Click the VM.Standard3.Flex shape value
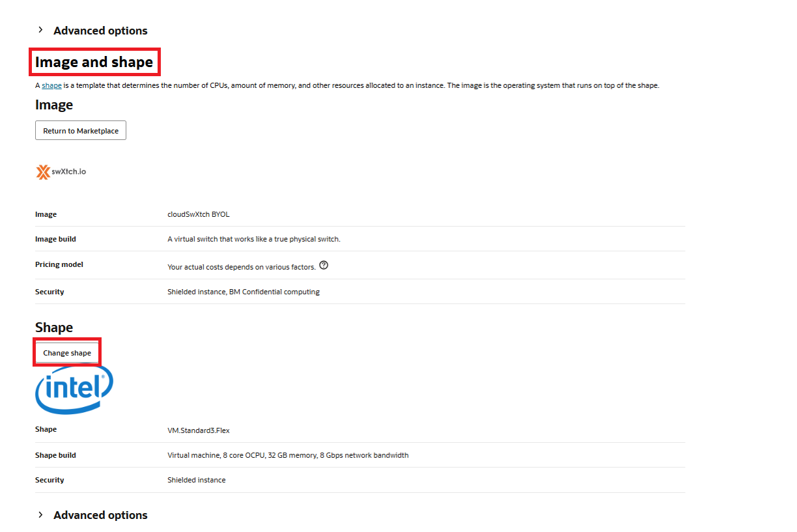This screenshot has height=532, width=797. click(x=198, y=430)
